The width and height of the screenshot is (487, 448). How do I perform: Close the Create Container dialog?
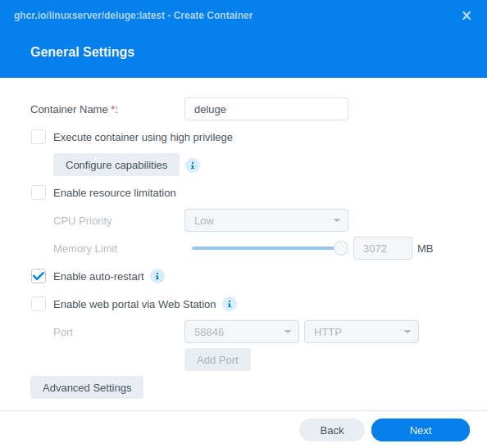click(467, 16)
